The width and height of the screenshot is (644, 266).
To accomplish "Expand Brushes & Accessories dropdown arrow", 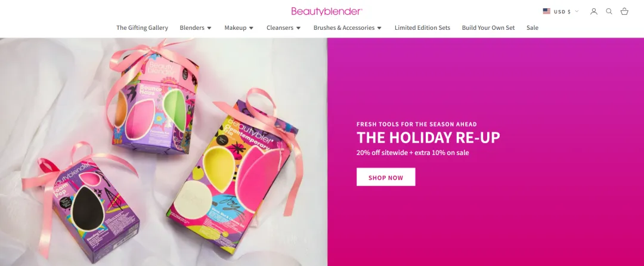I will 379,28.
